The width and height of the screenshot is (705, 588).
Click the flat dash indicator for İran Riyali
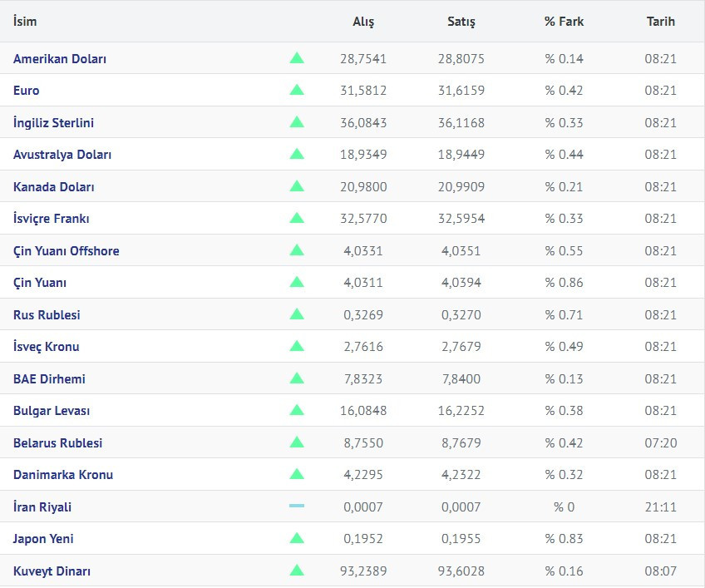297,506
